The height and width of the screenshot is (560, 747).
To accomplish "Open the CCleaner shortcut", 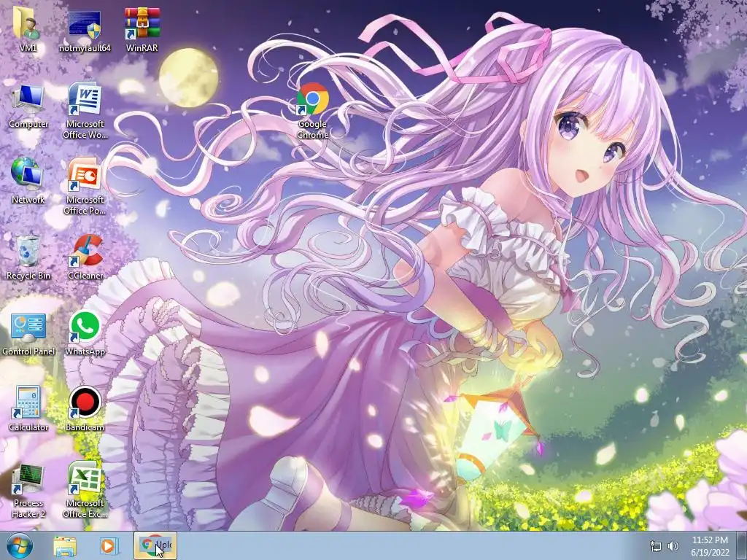I will [x=85, y=257].
